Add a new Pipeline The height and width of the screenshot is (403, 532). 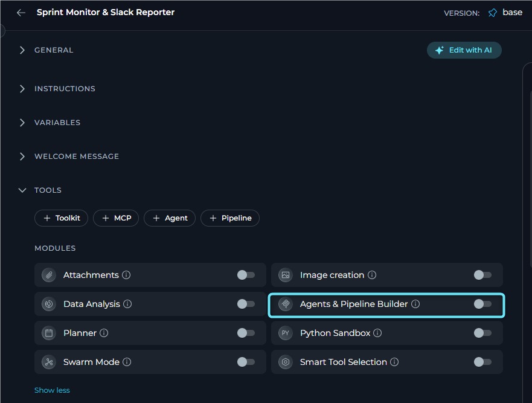pyautogui.click(x=230, y=218)
